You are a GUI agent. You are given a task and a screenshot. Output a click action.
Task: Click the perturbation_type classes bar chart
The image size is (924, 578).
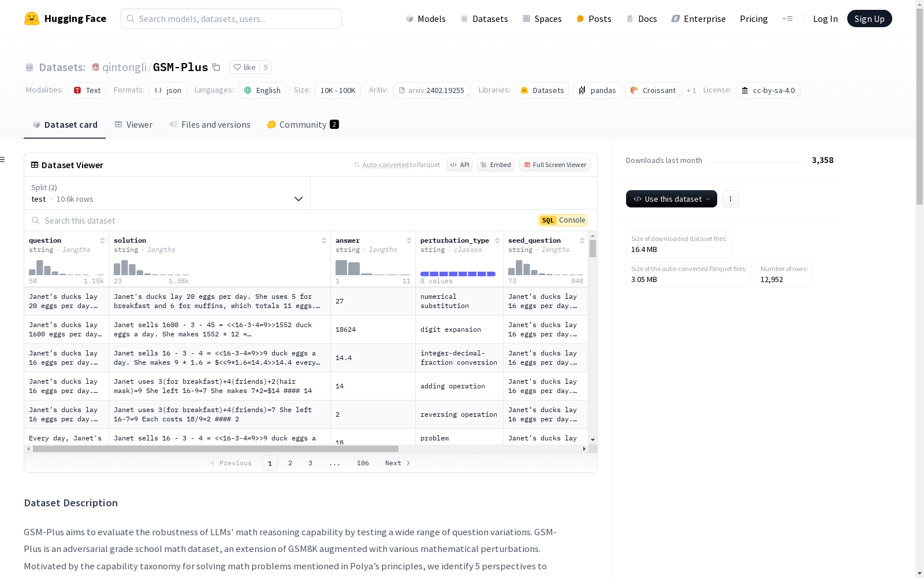[458, 273]
